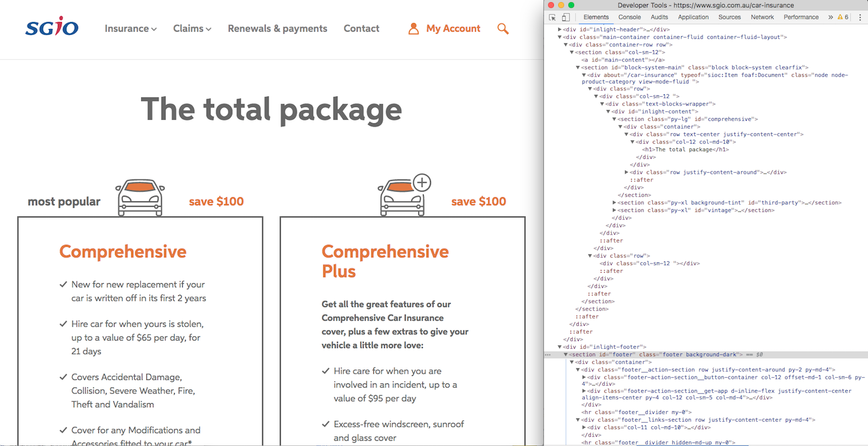The image size is (868, 446).
Task: Switch to the Console tab
Action: coord(630,17)
